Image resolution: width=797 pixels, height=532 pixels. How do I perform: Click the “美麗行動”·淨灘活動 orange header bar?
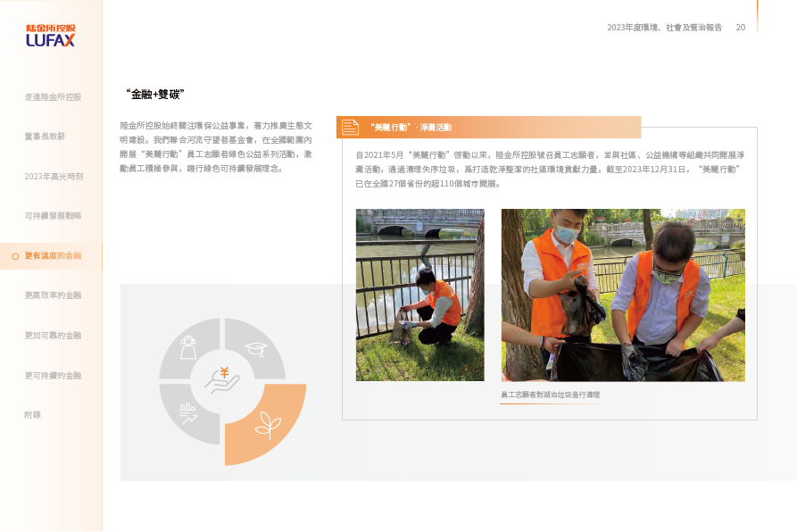pos(489,128)
